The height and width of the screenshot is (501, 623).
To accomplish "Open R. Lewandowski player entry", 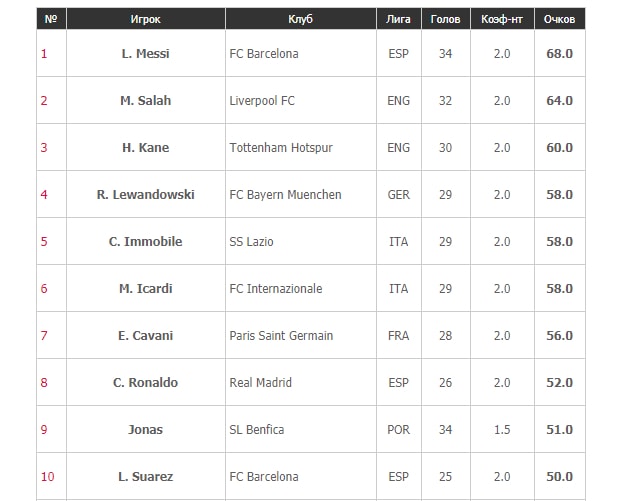I will point(145,194).
